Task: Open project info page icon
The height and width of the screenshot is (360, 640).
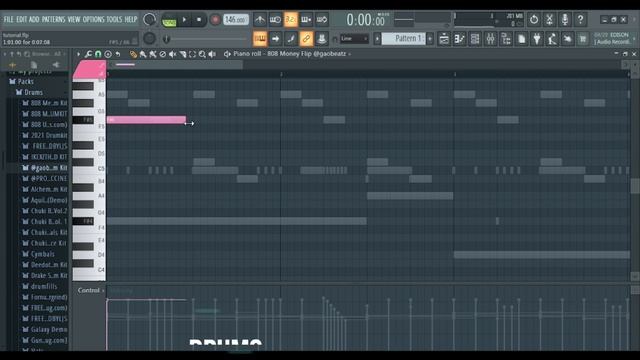Action: coord(522,39)
